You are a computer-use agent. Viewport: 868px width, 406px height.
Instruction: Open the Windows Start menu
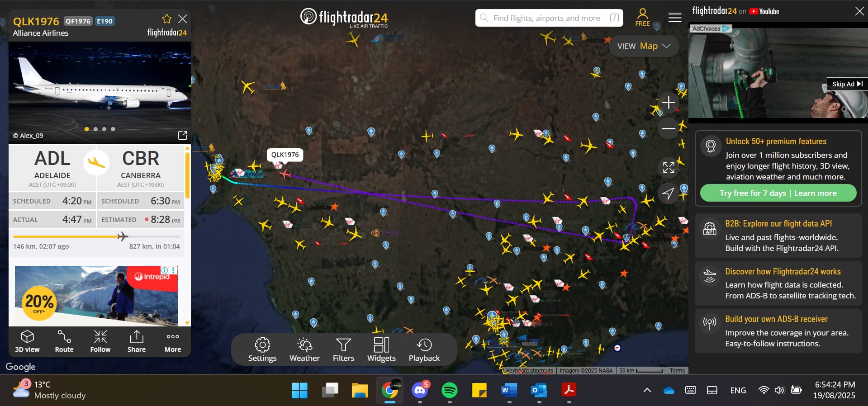(299, 390)
